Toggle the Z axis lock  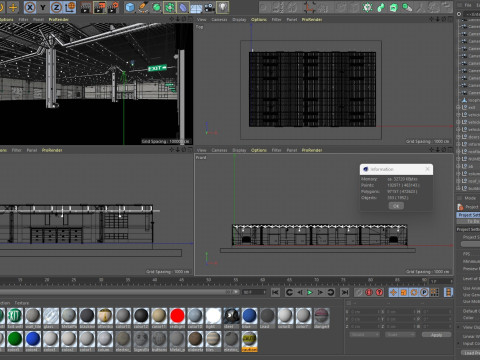pos(56,7)
